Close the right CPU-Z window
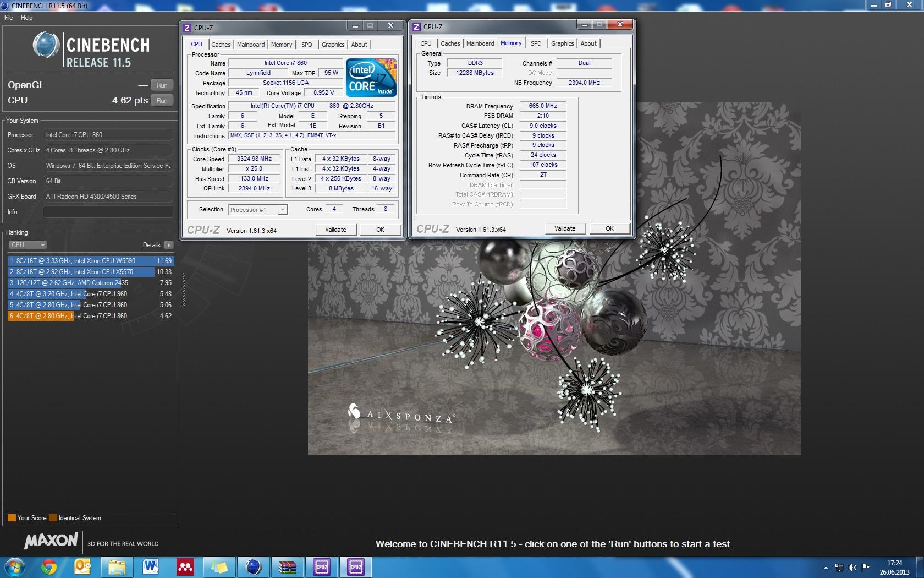The height and width of the screenshot is (578, 924). 620,25
